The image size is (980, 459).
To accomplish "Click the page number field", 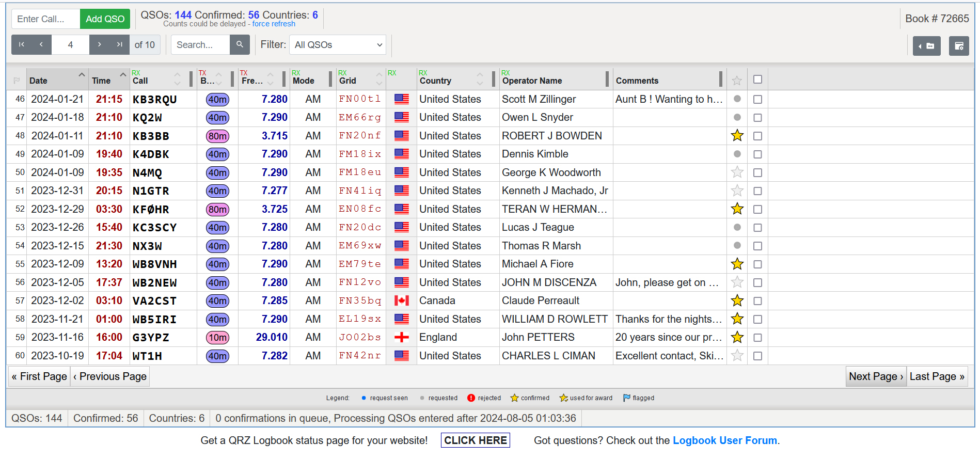I will 70,45.
